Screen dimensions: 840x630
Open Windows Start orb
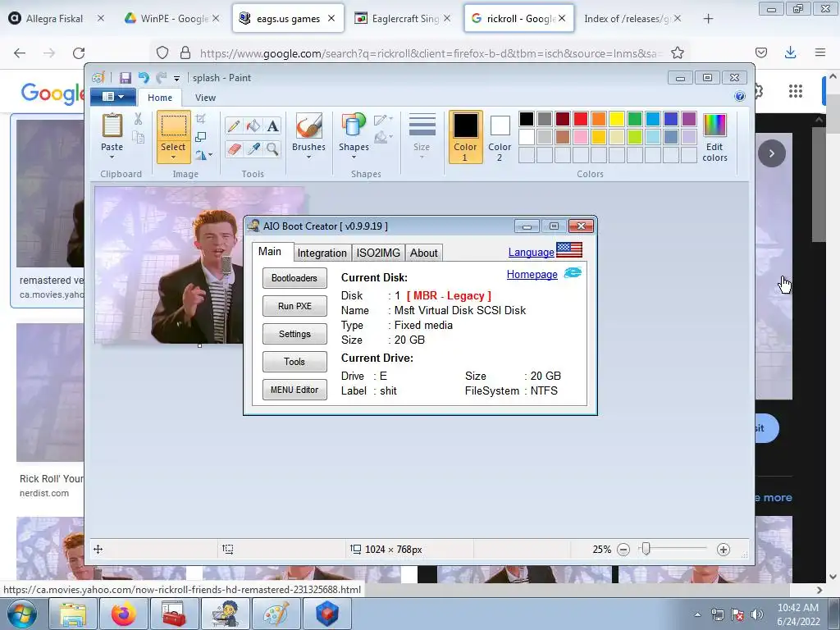click(x=21, y=614)
